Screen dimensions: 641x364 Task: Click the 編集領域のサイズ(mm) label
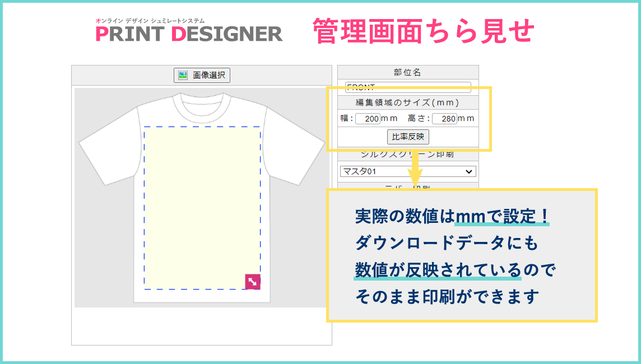[407, 102]
